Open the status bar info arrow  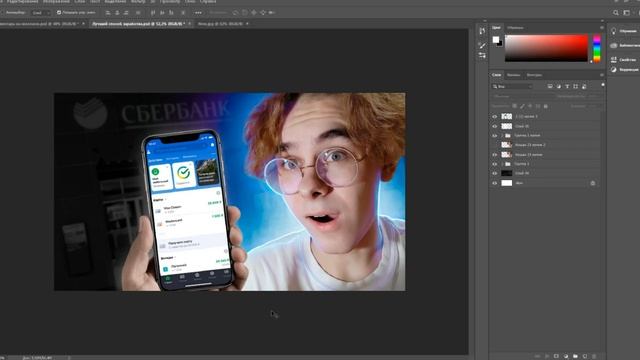pos(69,358)
